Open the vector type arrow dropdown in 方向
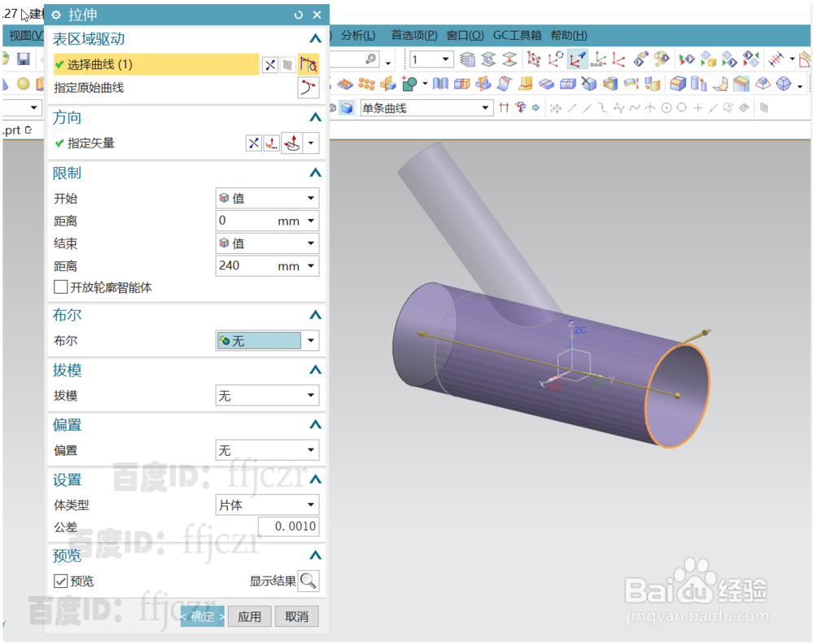814x644 pixels. tap(311, 143)
